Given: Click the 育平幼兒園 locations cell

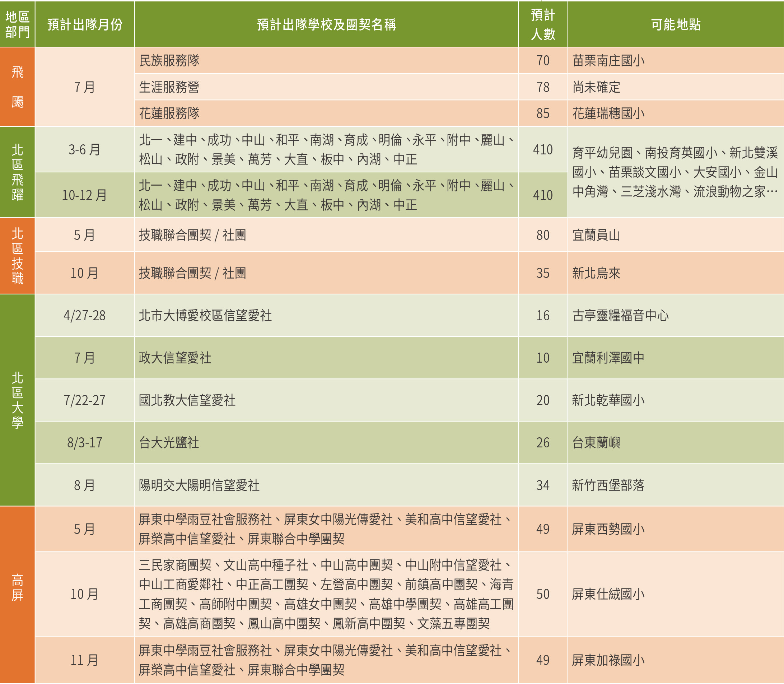Looking at the screenshot, I should (676, 172).
